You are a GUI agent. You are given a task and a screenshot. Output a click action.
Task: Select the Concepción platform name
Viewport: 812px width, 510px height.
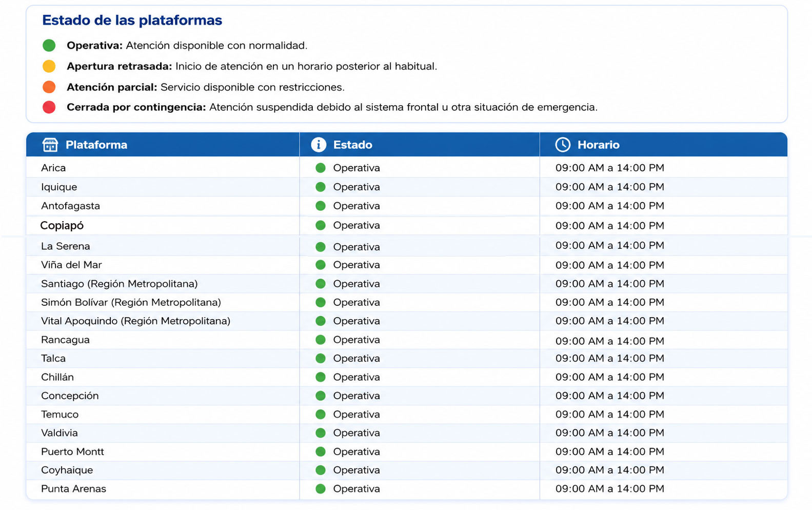70,396
